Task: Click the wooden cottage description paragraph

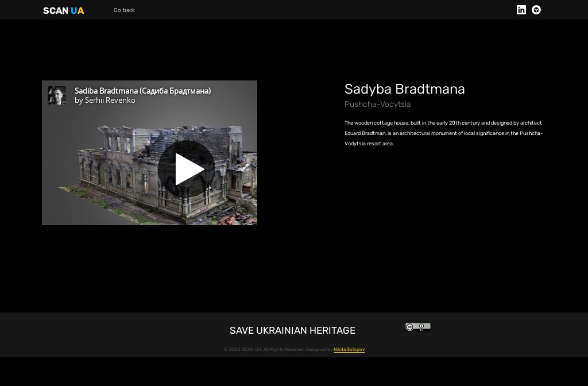Action: coord(443,133)
